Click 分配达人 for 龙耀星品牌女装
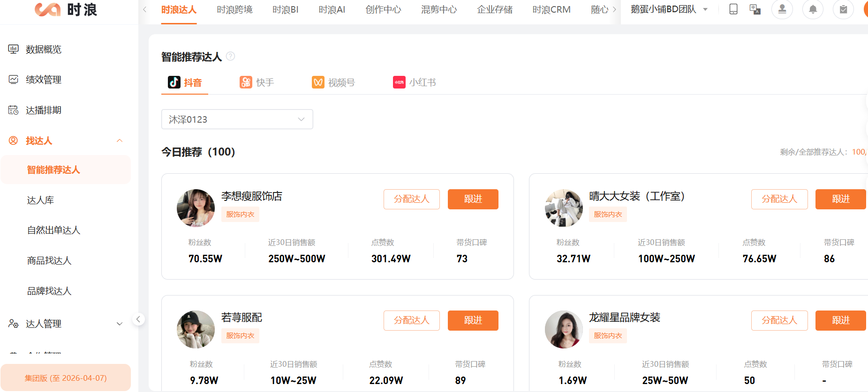The width and height of the screenshot is (868, 392). [x=779, y=320]
